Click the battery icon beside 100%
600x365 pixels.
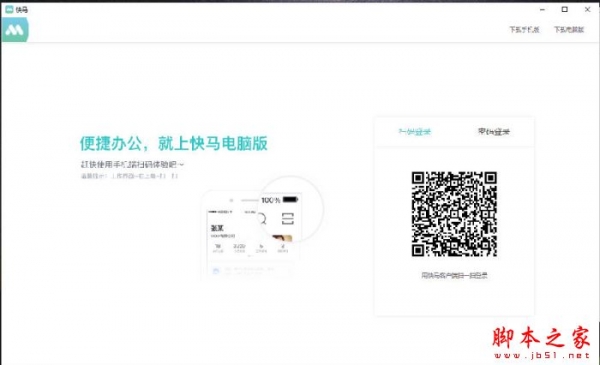click(x=290, y=199)
